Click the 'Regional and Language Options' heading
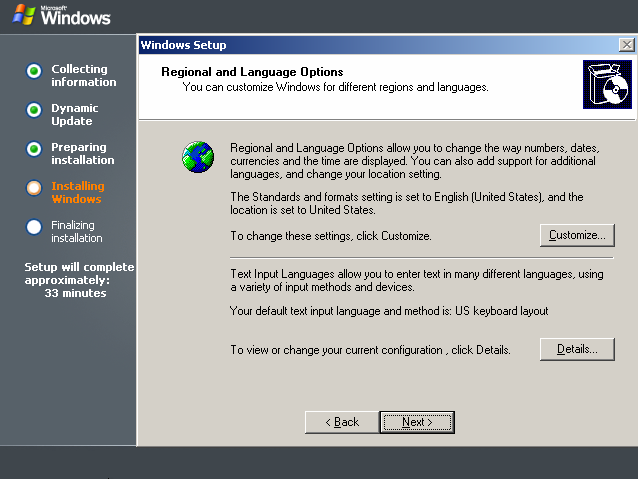Viewport: 638px width, 479px height. 252,72
